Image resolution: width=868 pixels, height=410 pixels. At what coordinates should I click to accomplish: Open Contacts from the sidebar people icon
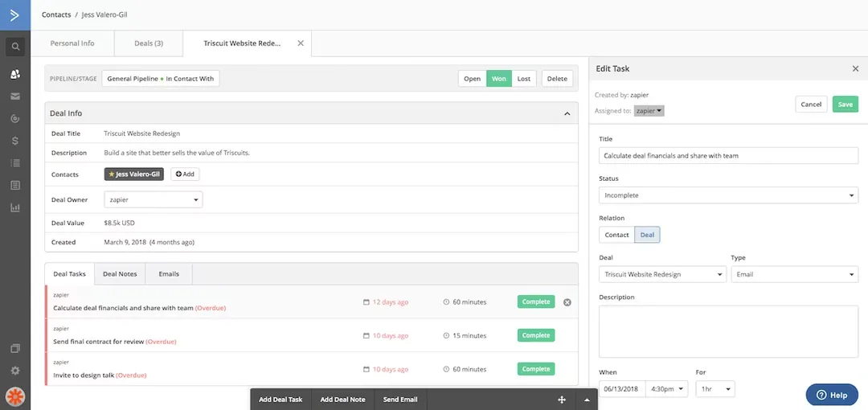14,74
